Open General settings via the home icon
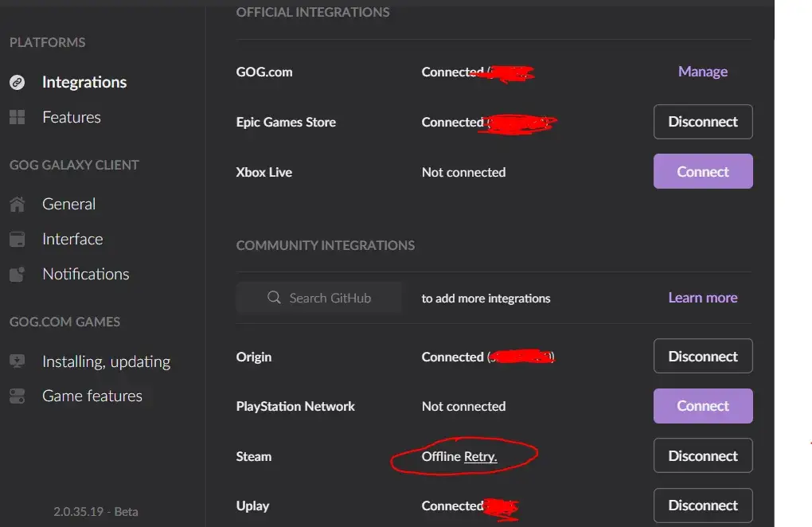 pyautogui.click(x=18, y=204)
